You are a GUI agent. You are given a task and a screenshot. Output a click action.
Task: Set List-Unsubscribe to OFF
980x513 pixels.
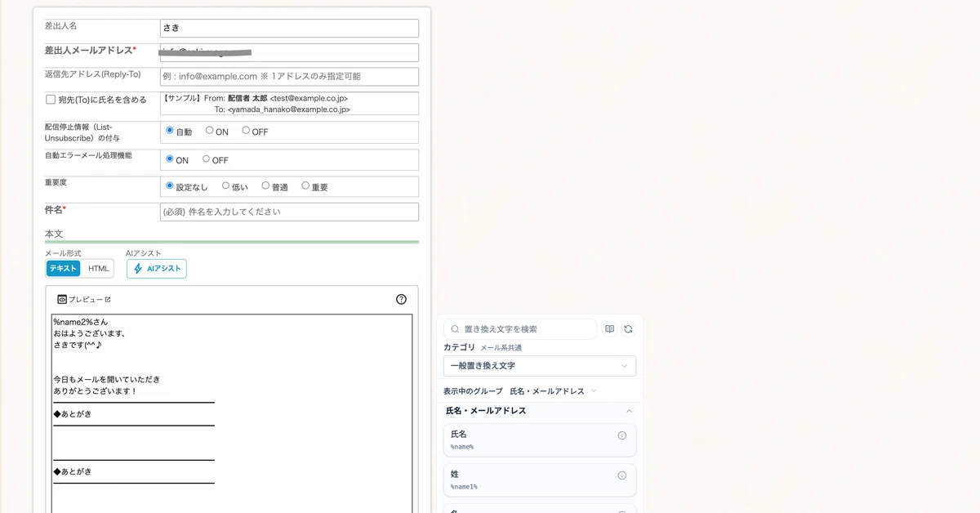point(246,130)
